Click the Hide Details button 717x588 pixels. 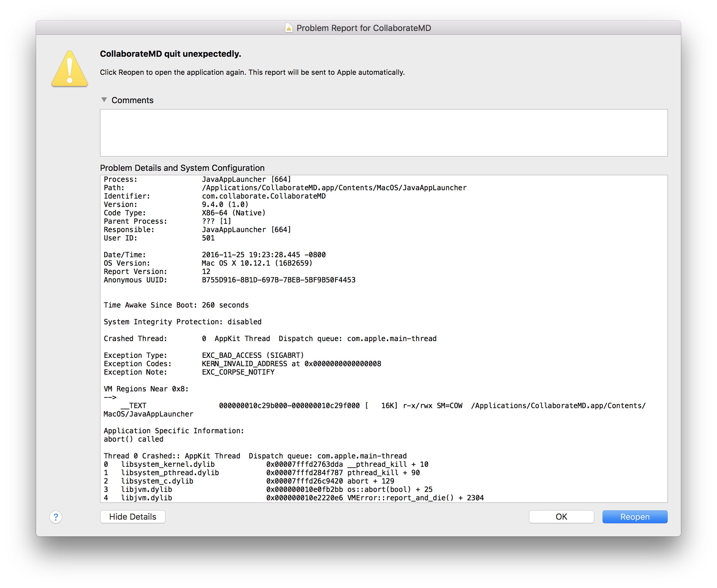[x=133, y=516]
